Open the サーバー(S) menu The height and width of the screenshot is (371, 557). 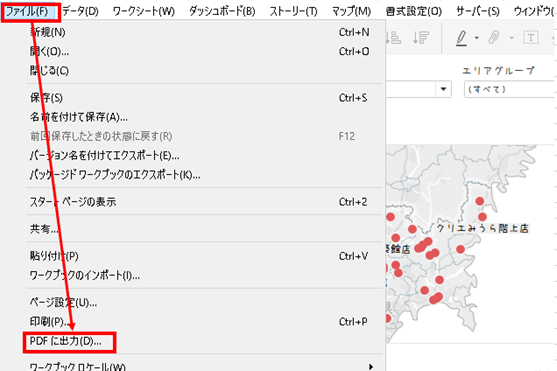[477, 11]
